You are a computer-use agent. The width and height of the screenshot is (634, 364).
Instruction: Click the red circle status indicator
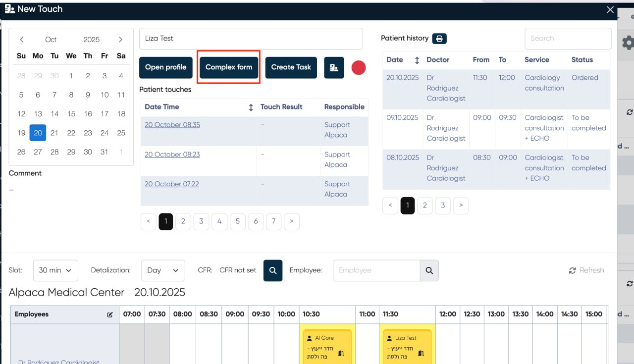pos(359,68)
